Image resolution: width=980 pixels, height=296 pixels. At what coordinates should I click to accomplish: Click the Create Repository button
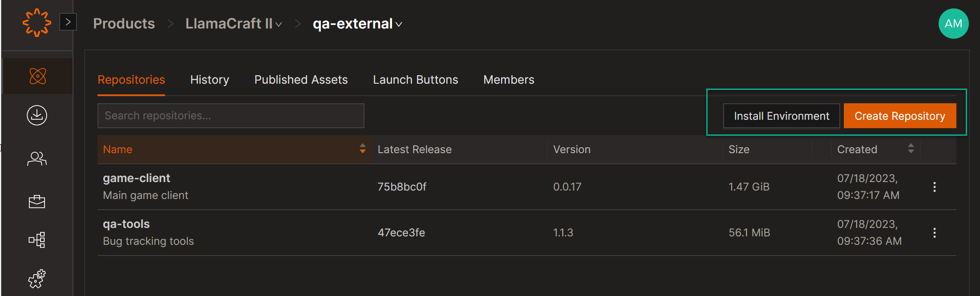[899, 116]
